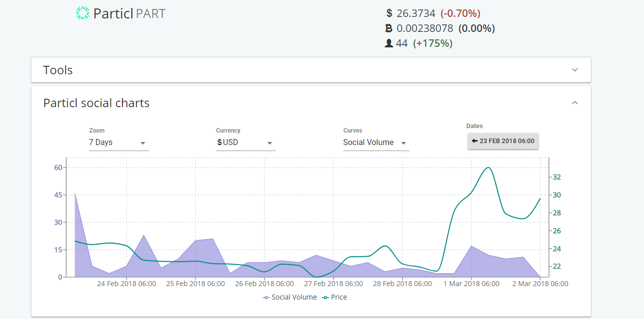The height and width of the screenshot is (319, 644).
Task: Toggle the Price legend entry
Action: (334, 297)
